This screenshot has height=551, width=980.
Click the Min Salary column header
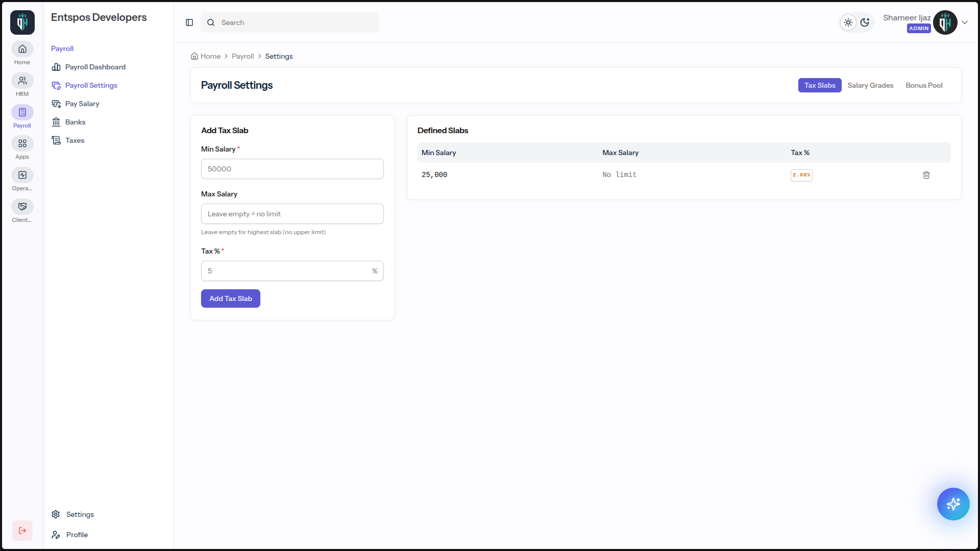[x=439, y=153]
